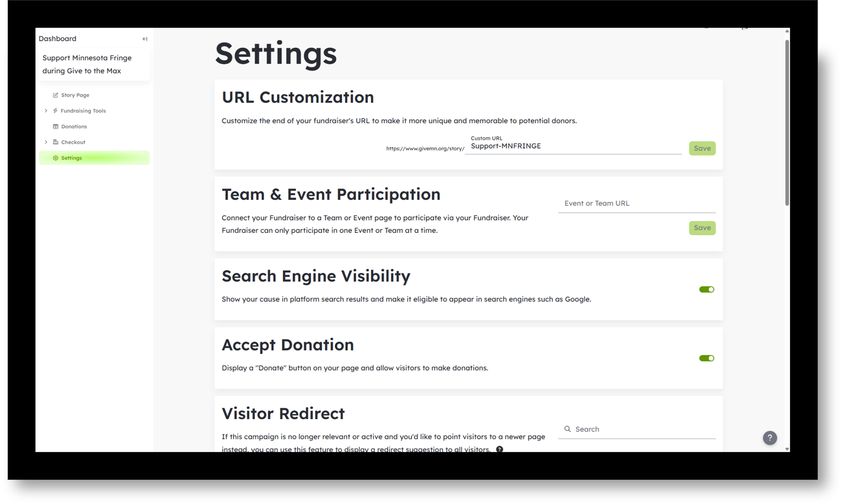Disable the Search Engine Visibility toggle
This screenshot has height=504, width=842.
706,289
